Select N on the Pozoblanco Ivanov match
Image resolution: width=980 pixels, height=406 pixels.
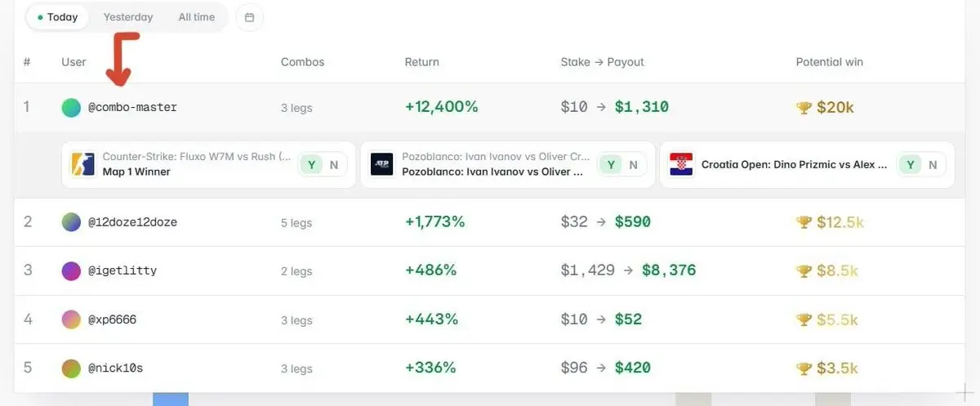(x=633, y=164)
